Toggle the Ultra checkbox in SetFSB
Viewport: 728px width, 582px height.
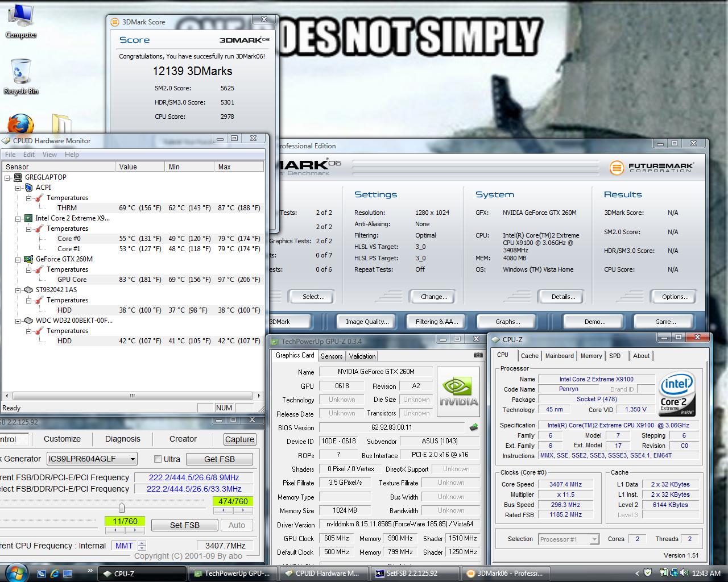(x=158, y=459)
